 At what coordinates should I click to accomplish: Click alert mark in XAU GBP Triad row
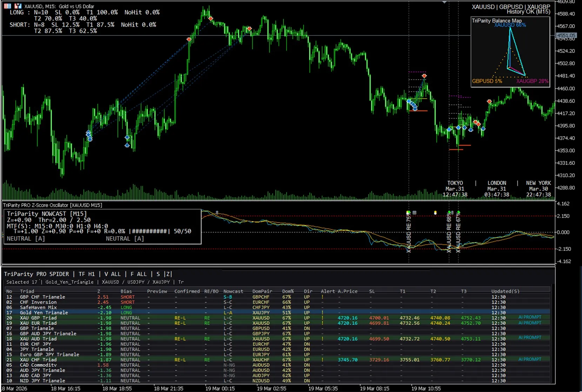coord(322,318)
